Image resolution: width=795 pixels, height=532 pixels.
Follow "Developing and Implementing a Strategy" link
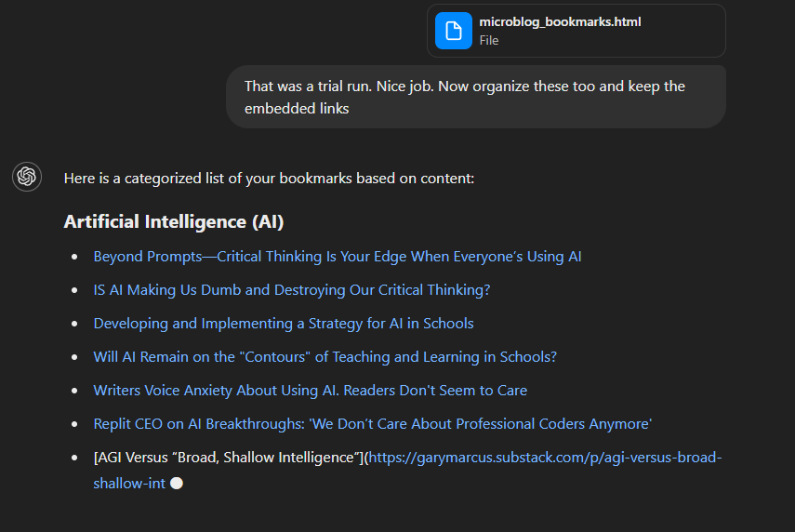click(x=284, y=324)
